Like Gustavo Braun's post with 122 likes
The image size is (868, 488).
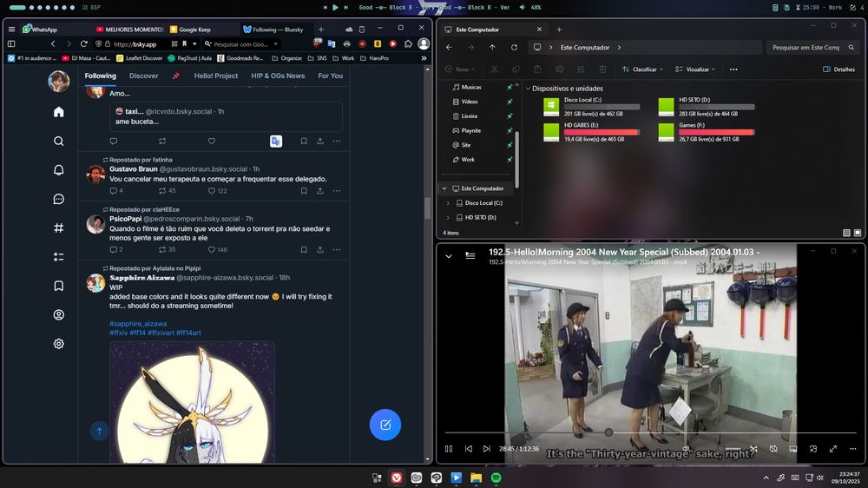coord(212,190)
